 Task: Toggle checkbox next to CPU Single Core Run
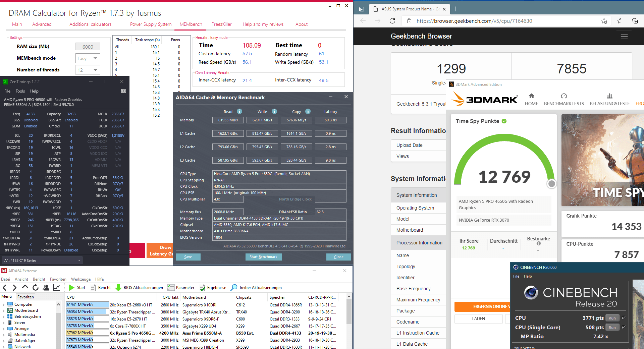coord(624,327)
